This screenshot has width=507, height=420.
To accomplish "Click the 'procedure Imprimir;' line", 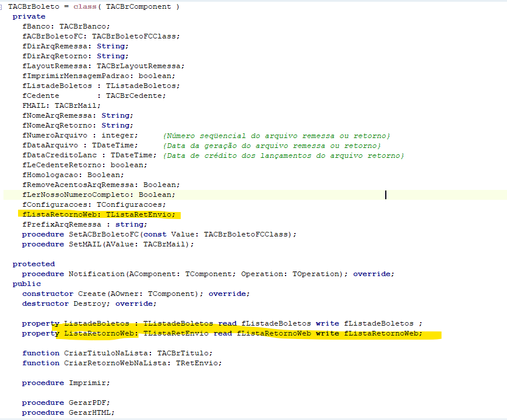I will pyautogui.click(x=66, y=383).
